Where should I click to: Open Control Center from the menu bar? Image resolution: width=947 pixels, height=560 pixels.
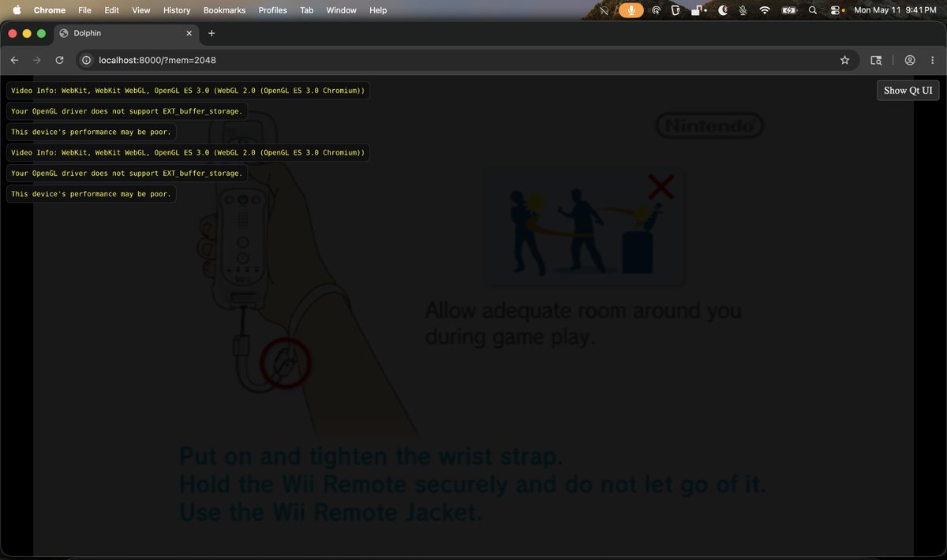(837, 10)
